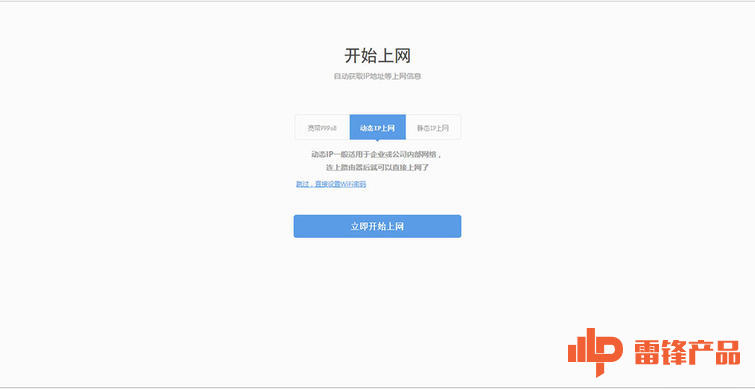Open the 跳过，直接设置WiFi密码 link
The height and width of the screenshot is (389, 755).
[x=331, y=184]
